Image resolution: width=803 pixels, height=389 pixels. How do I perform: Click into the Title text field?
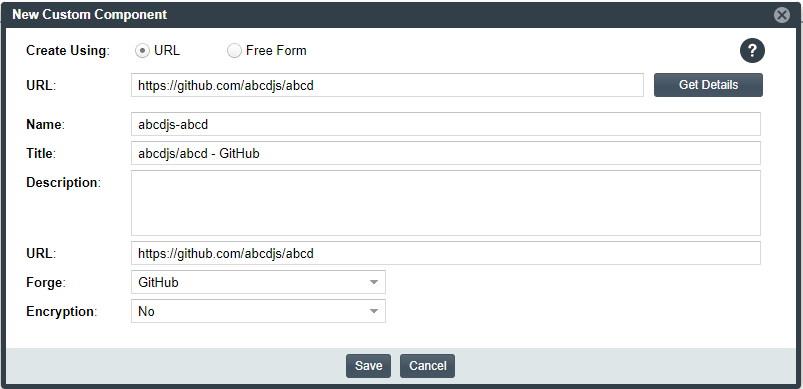[446, 153]
